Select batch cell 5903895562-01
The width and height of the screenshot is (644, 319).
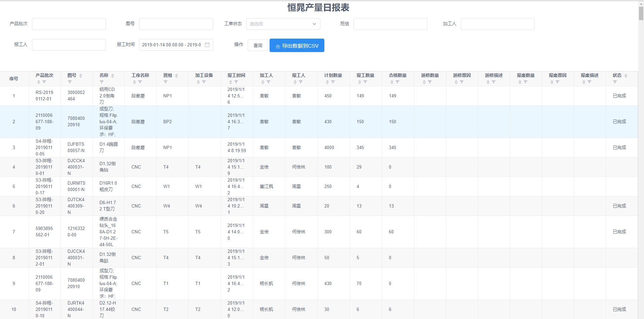[x=44, y=232]
